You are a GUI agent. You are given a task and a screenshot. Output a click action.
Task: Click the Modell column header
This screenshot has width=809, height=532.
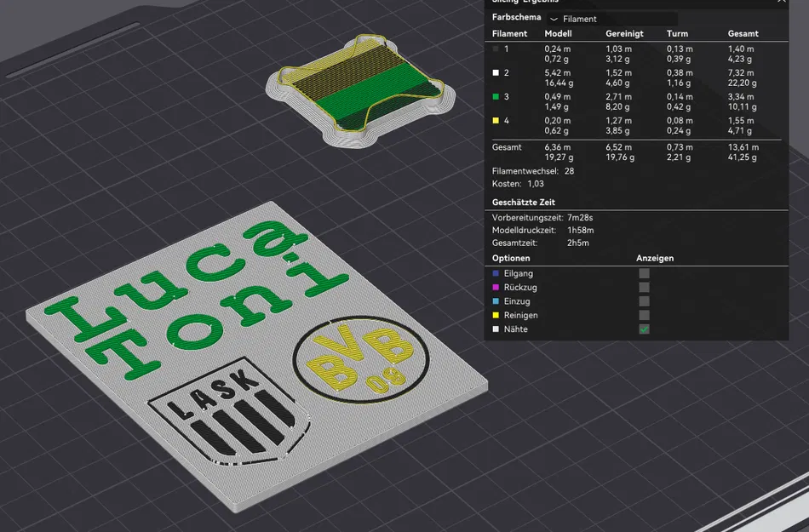558,33
